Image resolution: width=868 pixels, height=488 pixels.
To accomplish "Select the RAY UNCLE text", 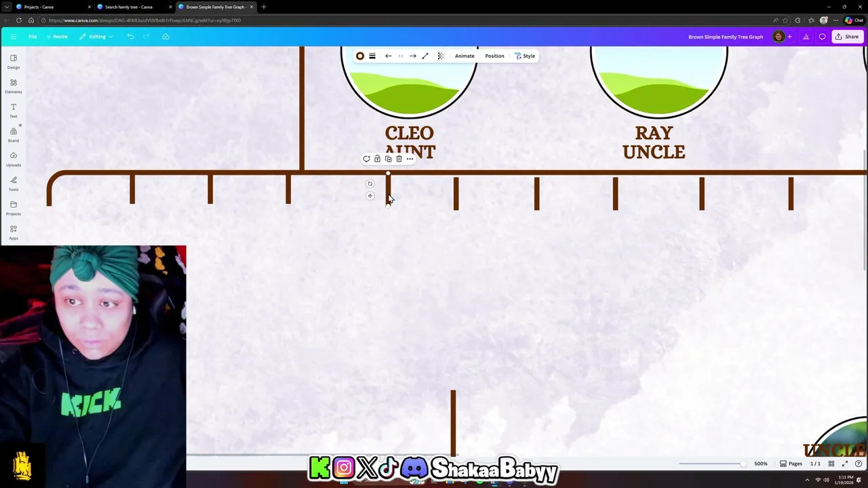I will [654, 142].
